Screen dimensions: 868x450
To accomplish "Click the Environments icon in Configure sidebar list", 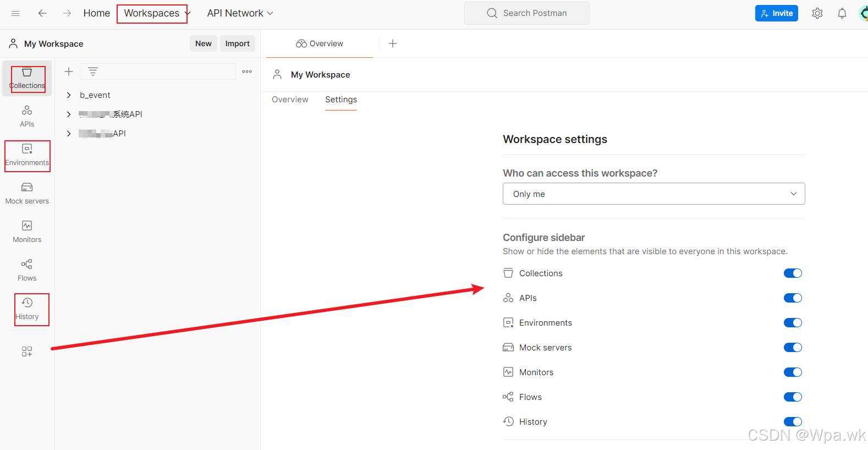I will (x=508, y=322).
